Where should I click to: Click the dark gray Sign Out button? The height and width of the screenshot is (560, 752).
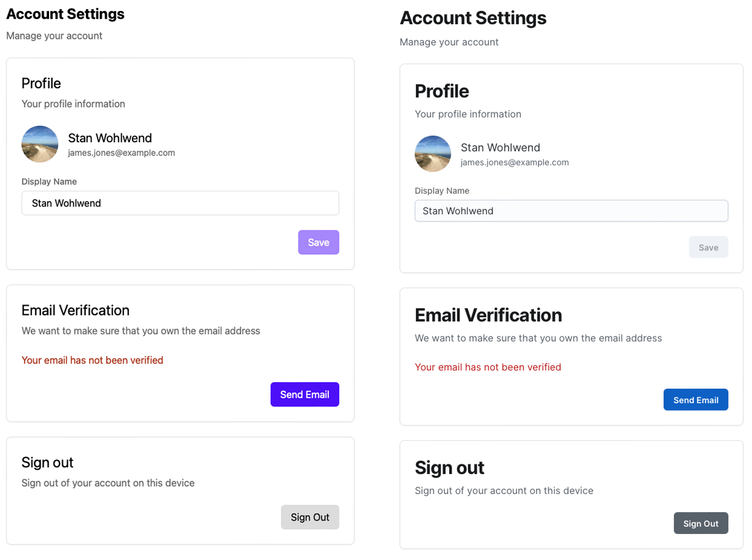(701, 524)
